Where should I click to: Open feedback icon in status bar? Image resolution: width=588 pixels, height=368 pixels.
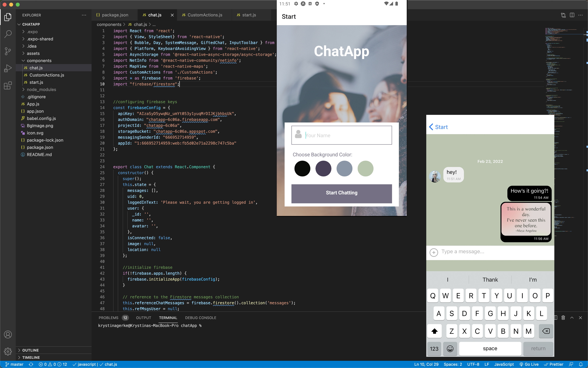(571, 364)
